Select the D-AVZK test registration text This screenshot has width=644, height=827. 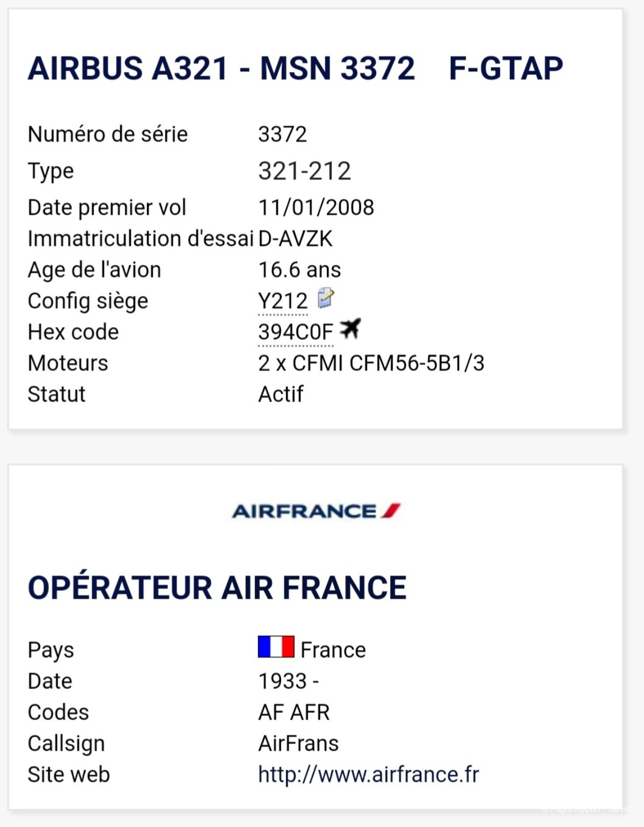pyautogui.click(x=295, y=238)
